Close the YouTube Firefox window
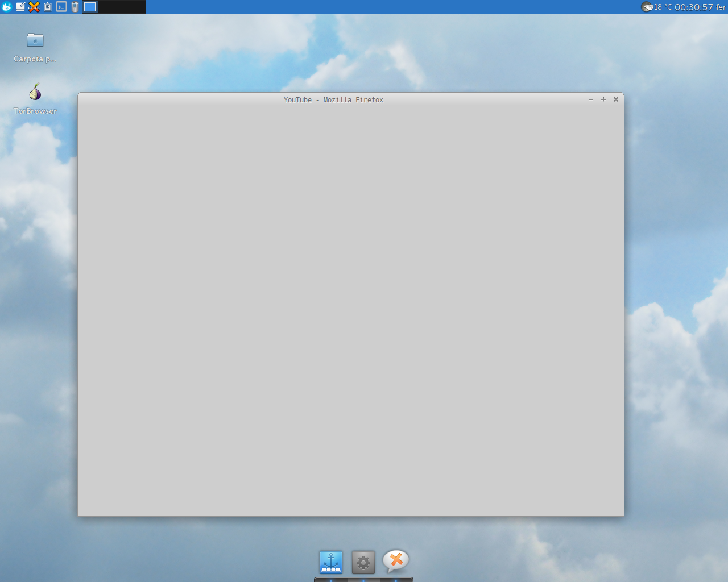The image size is (728, 582). [x=616, y=99]
